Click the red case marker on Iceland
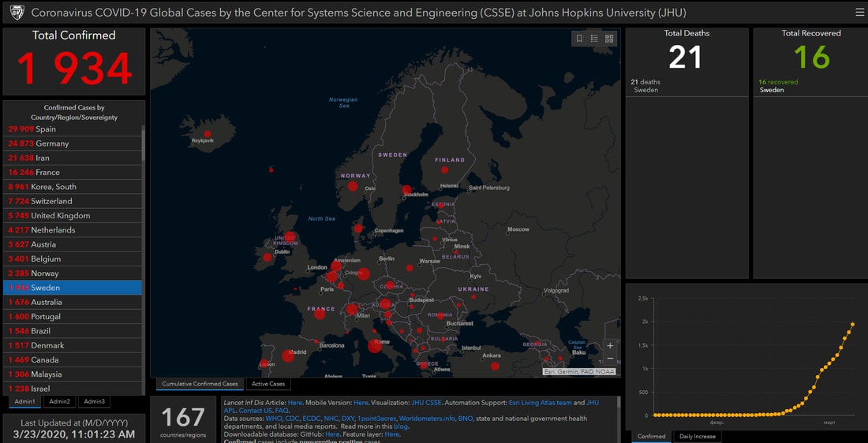The width and height of the screenshot is (868, 443). coord(208,134)
